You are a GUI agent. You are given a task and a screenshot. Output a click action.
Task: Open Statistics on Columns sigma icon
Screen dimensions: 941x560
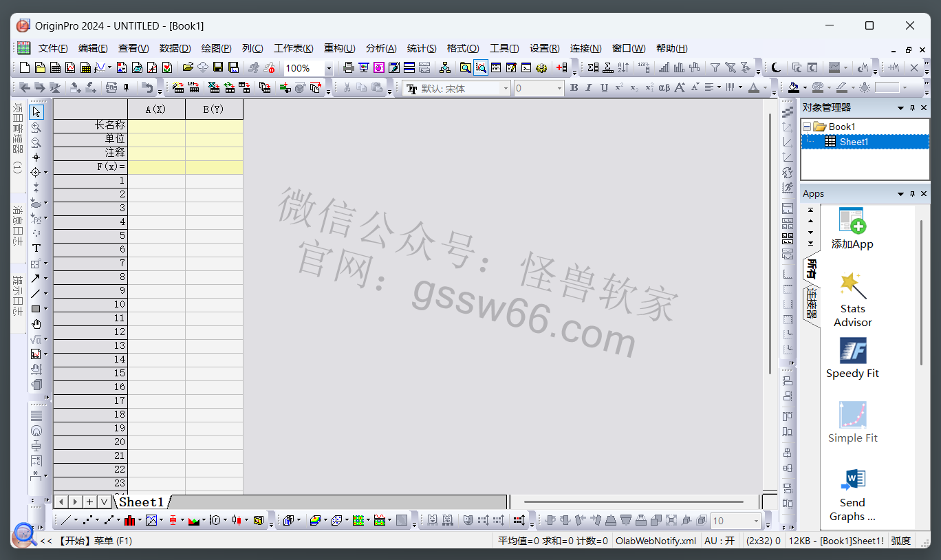(x=593, y=67)
